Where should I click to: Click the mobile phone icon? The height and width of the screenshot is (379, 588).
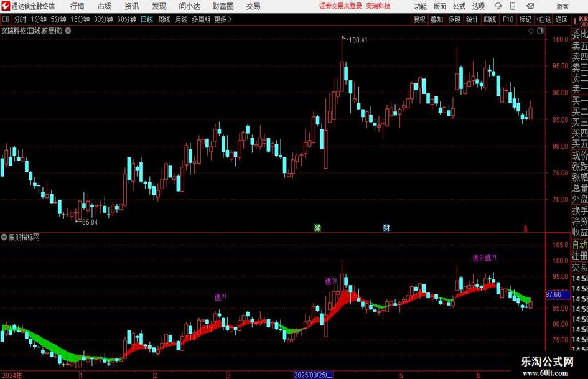click(513, 6)
